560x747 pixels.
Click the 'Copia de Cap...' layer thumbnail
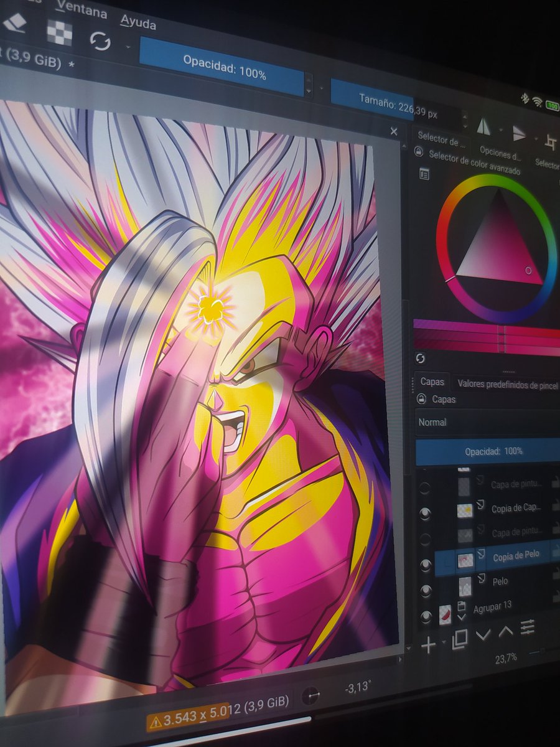[465, 510]
